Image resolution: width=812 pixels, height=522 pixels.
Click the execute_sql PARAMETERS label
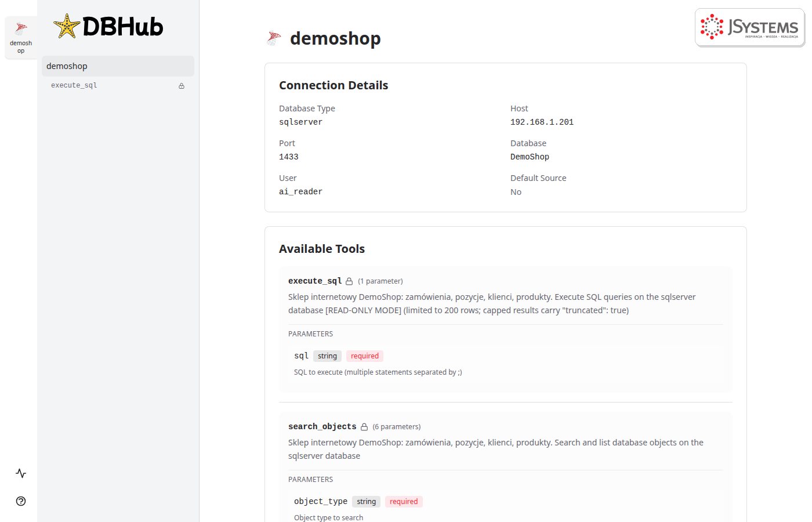click(x=311, y=334)
